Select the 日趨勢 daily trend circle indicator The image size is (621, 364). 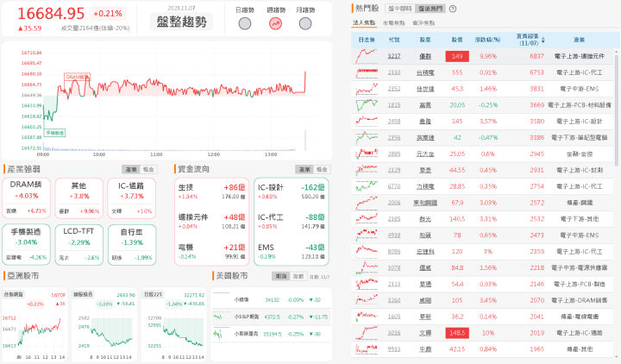pyautogui.click(x=245, y=24)
